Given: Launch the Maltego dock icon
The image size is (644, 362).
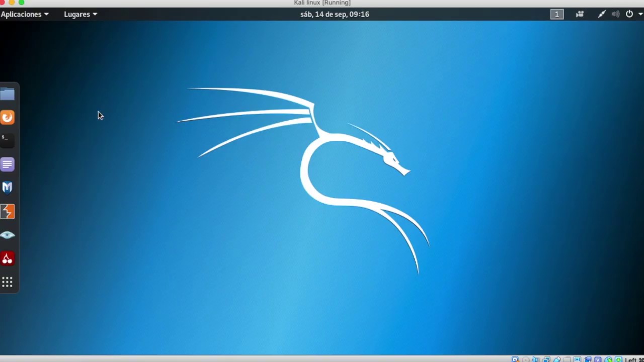Looking at the screenshot, I should pyautogui.click(x=8, y=188).
